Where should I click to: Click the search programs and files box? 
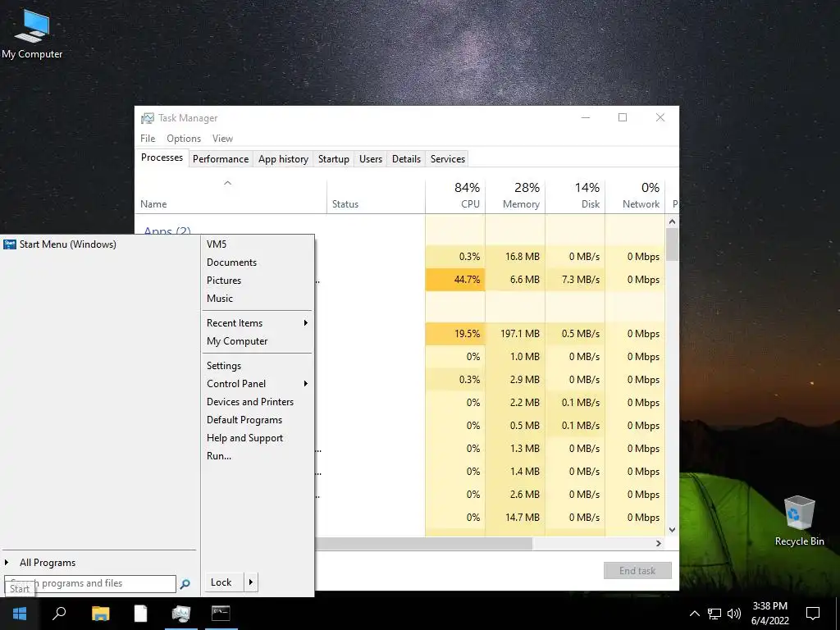[x=90, y=583]
